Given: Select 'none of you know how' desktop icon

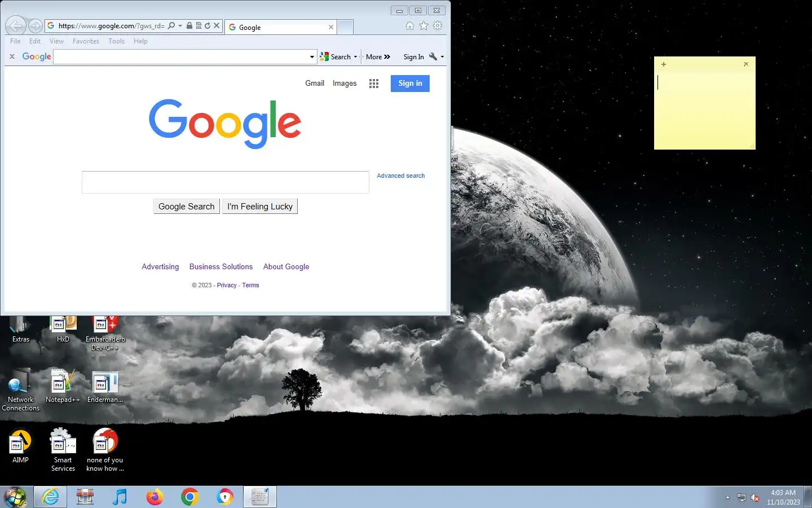Looking at the screenshot, I should pos(105,450).
